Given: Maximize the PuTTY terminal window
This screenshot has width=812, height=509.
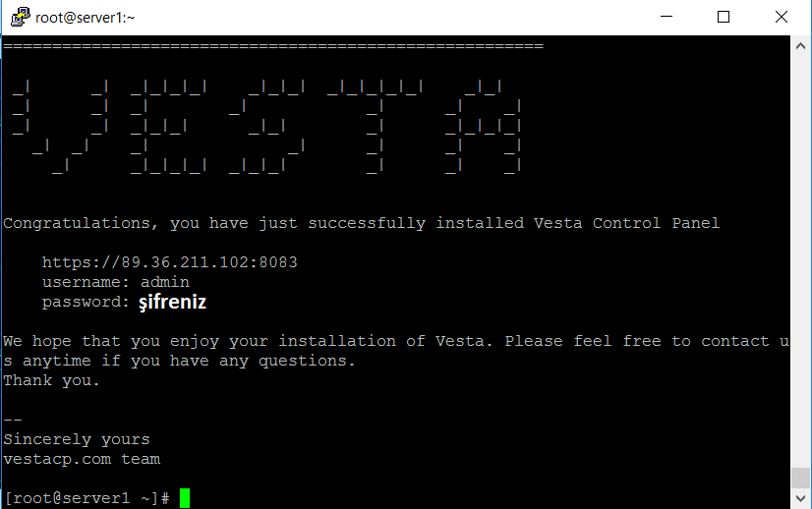Looking at the screenshot, I should (x=724, y=17).
